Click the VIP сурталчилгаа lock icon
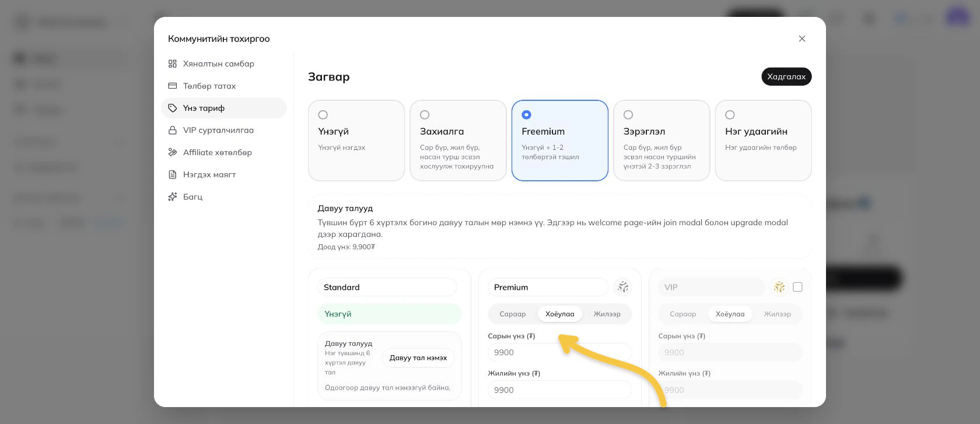Screen dimensions: 980x424 point(173,130)
